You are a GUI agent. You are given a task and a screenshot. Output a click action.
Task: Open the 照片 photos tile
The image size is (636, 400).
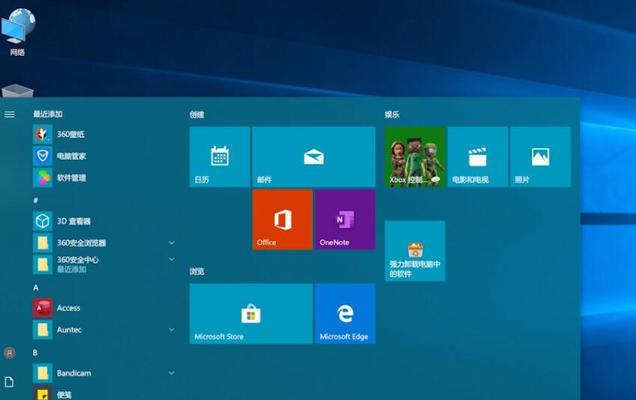click(x=540, y=157)
